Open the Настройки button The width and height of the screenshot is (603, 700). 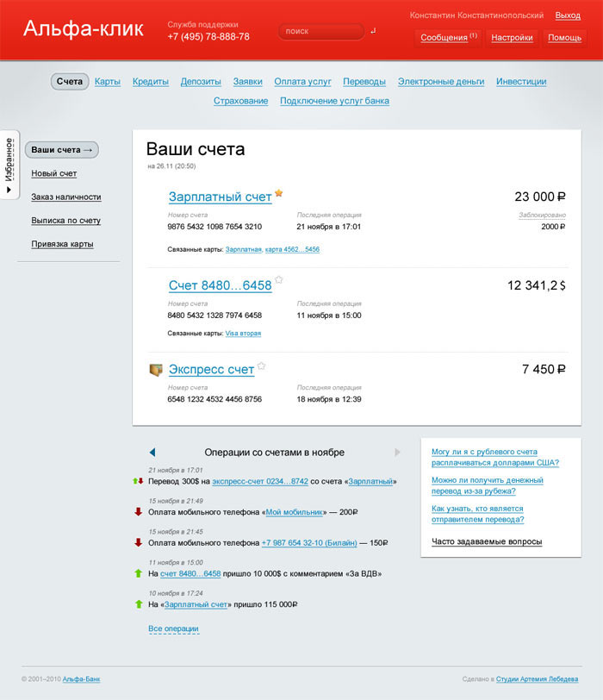click(x=512, y=38)
